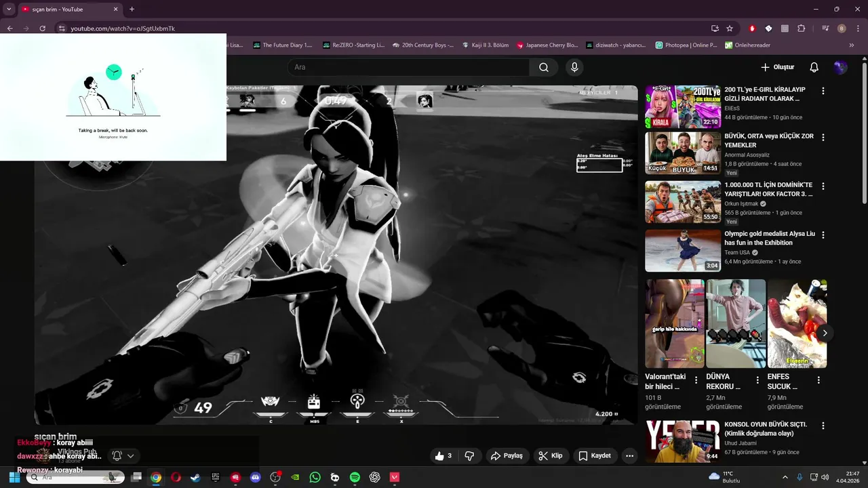
Task: Show hidden system tray icons chevron
Action: [x=785, y=477]
